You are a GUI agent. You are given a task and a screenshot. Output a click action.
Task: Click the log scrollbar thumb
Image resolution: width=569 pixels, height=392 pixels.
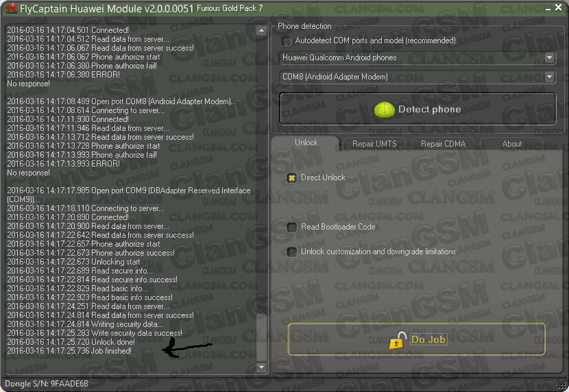point(261,336)
